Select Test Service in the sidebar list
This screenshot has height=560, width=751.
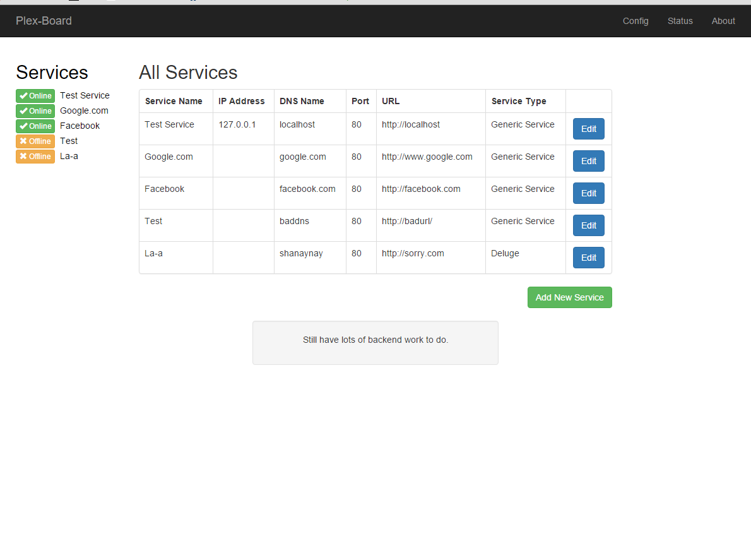85,95
